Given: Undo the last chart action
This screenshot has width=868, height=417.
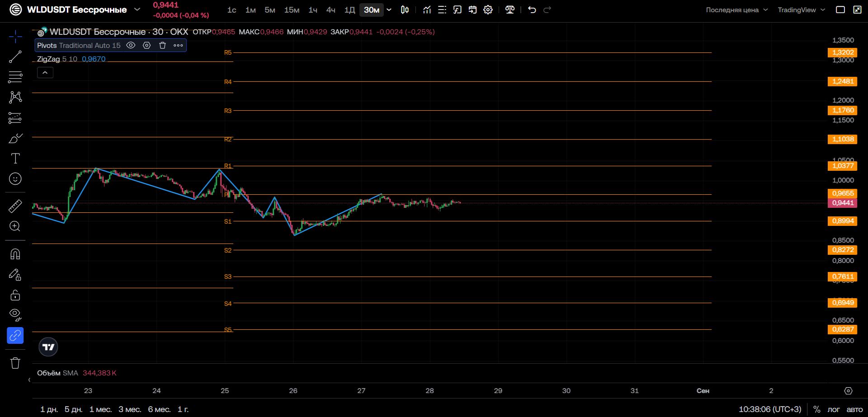Looking at the screenshot, I should [x=532, y=10].
